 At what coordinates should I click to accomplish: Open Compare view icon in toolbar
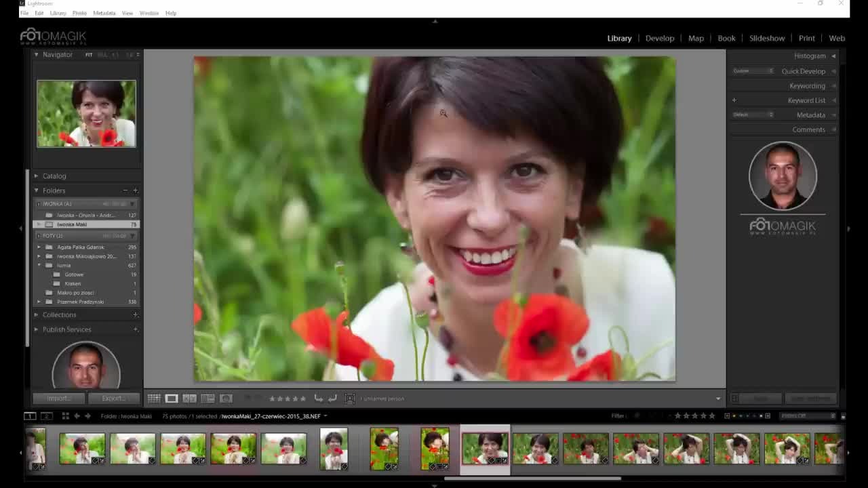pos(190,399)
